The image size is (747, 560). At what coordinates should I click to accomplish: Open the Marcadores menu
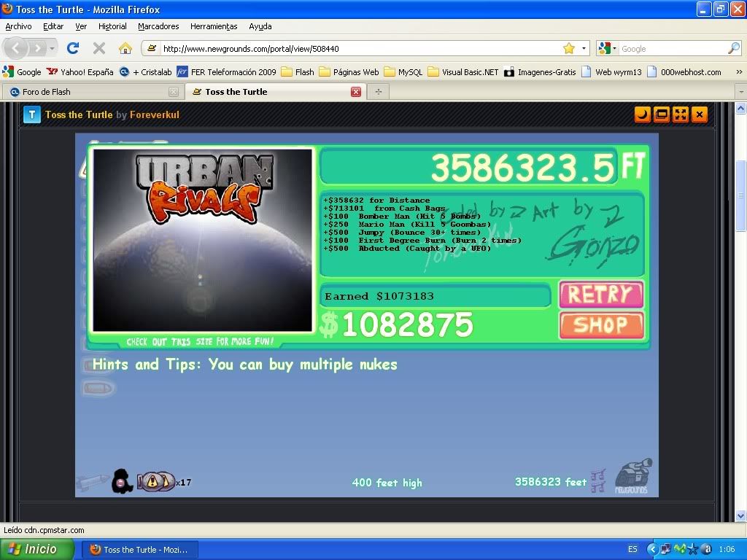point(158,26)
